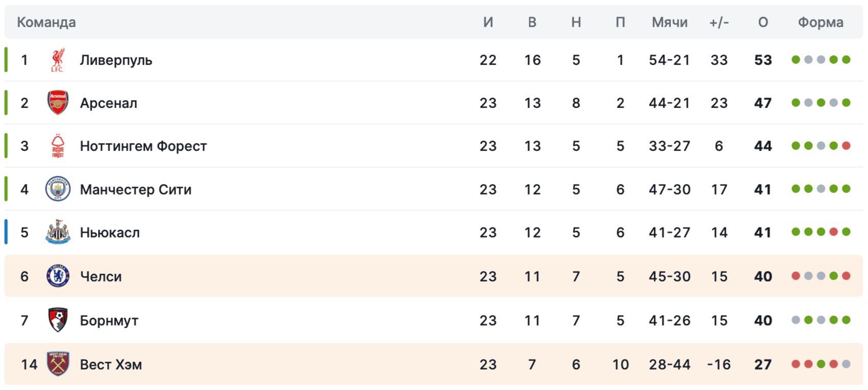Open the Ноттингем Форест team link
This screenshot has width=868, height=390.
pos(143,146)
